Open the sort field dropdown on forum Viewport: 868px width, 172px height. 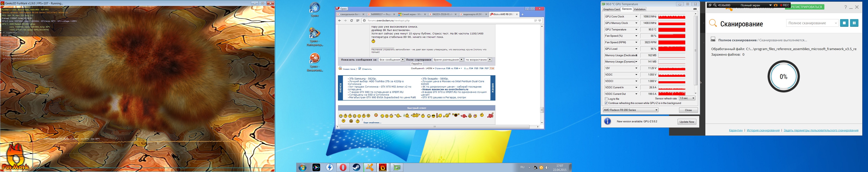coord(448,59)
